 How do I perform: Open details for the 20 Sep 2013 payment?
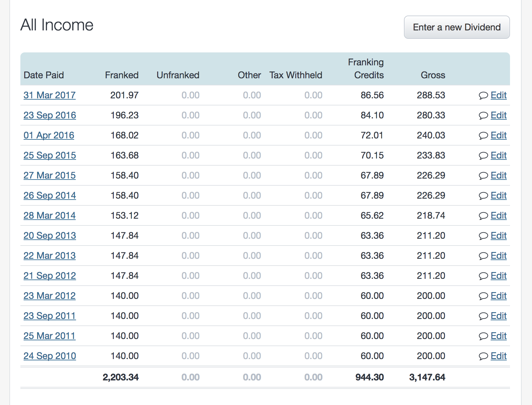pyautogui.click(x=49, y=235)
